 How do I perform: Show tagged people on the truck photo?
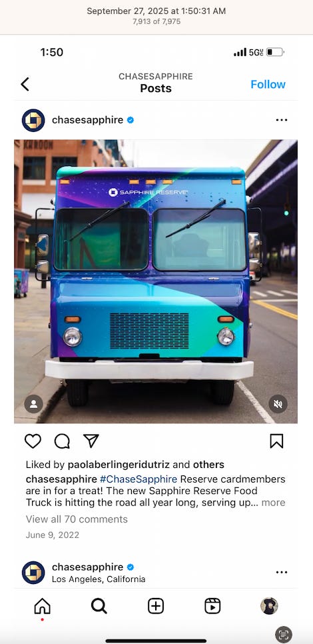click(34, 404)
